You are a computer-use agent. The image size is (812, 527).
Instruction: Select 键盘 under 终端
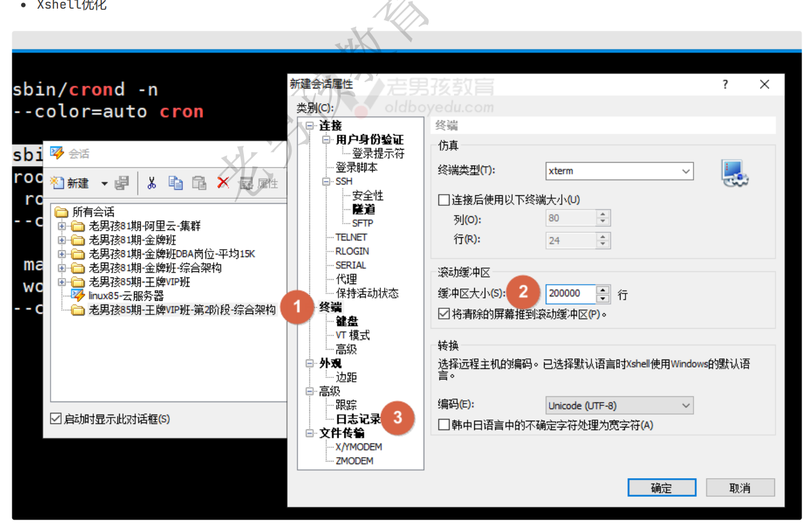[x=346, y=321]
